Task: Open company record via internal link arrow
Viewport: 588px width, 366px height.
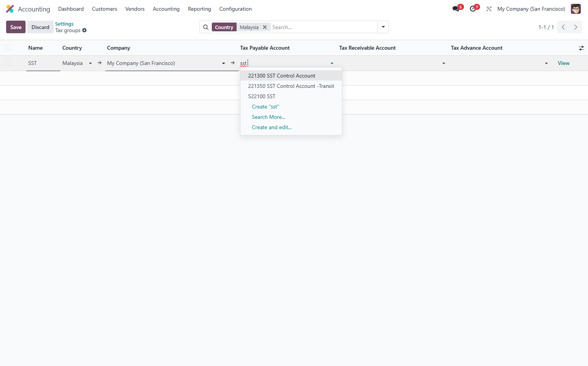Action: point(232,63)
